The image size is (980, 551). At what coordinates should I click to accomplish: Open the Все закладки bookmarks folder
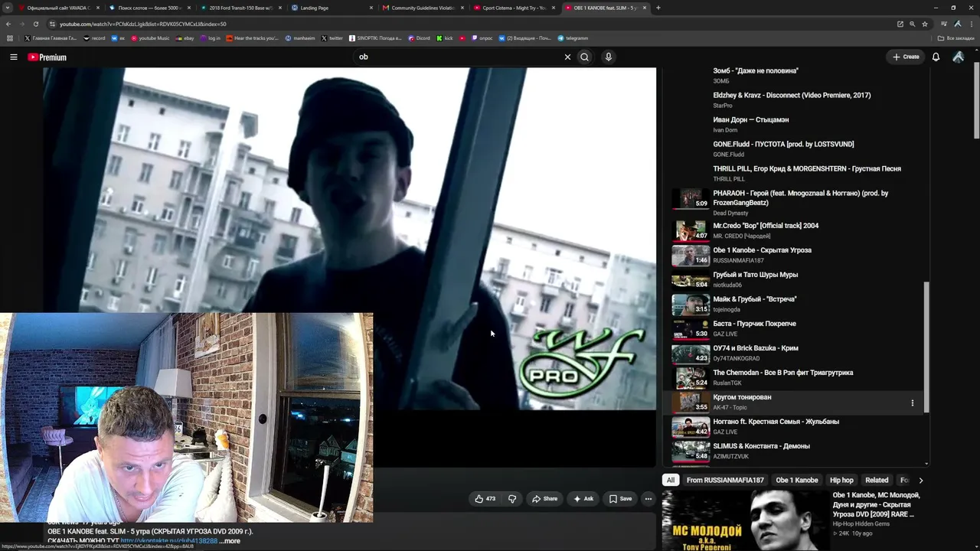point(956,38)
